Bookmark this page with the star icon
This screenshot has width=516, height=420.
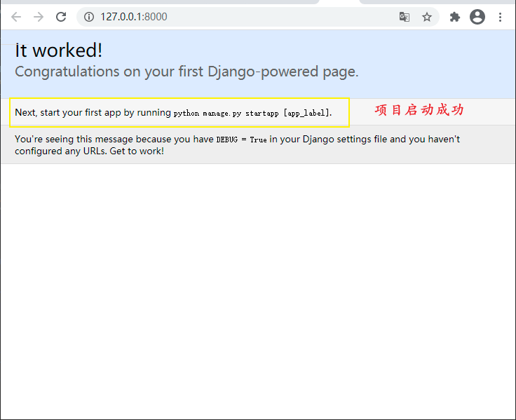pyautogui.click(x=427, y=17)
